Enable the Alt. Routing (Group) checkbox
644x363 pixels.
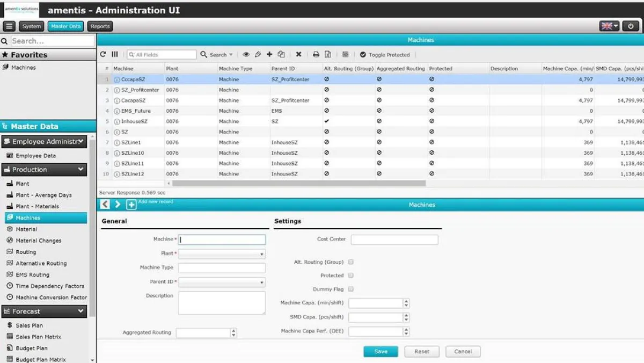point(351,262)
